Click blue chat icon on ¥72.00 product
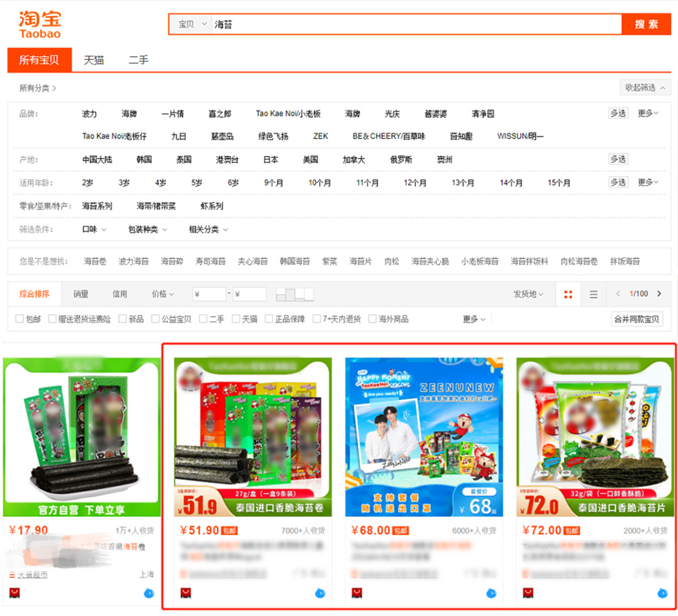 pos(663,593)
